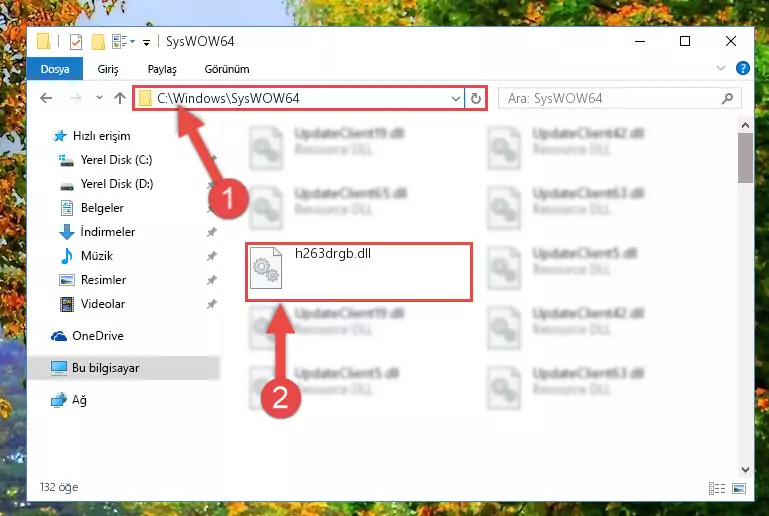Switch to the Giriş tab

(107, 69)
